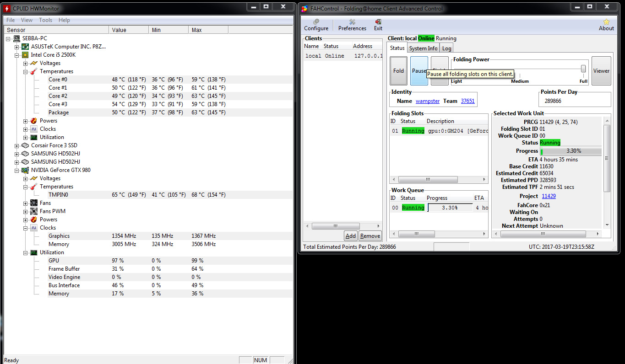Click the CPU Utilization graph icon
Image resolution: width=625 pixels, height=364 pixels.
point(34,137)
